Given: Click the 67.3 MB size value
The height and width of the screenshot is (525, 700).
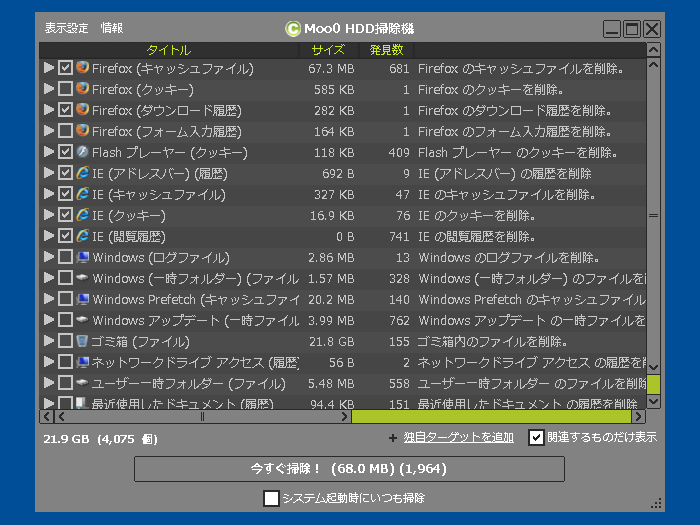Looking at the screenshot, I should pyautogui.click(x=331, y=68).
